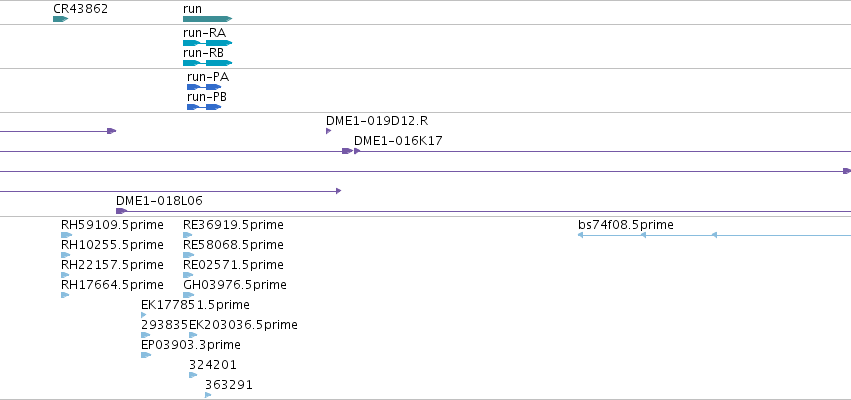Screen dimensions: 851x400
Task: Select the CR43862 gene arrow glyph
Action: pos(60,19)
